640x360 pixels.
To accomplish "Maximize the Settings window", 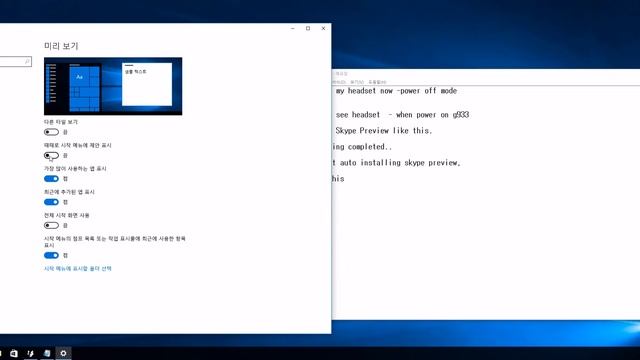I will point(308,29).
